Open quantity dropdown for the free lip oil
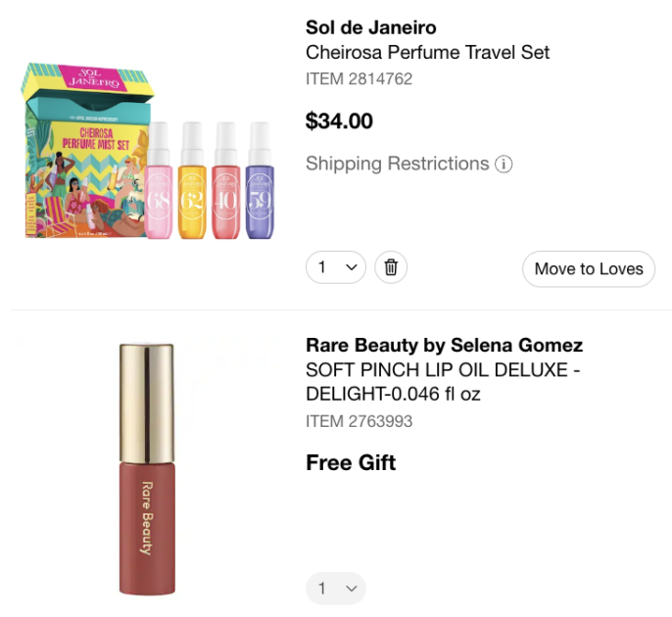Image resolution: width=672 pixels, height=617 pixels. pyautogui.click(x=336, y=589)
